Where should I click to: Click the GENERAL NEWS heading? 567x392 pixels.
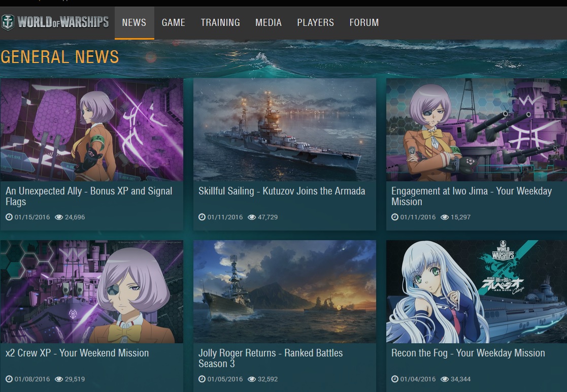point(60,57)
